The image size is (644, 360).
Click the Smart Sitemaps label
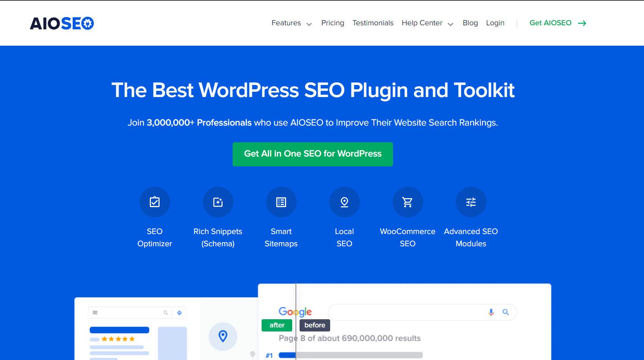tap(281, 238)
